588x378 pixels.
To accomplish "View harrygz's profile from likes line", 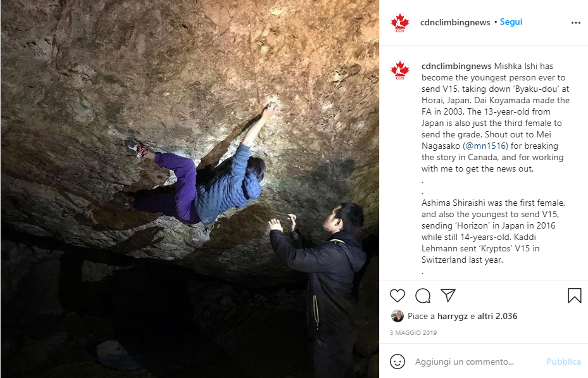I will 453,316.
